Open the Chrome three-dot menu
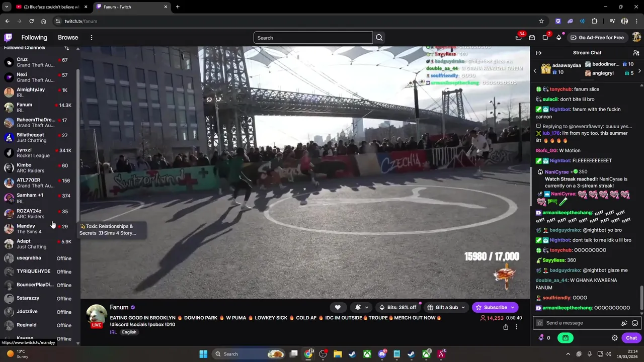 pos(636,21)
